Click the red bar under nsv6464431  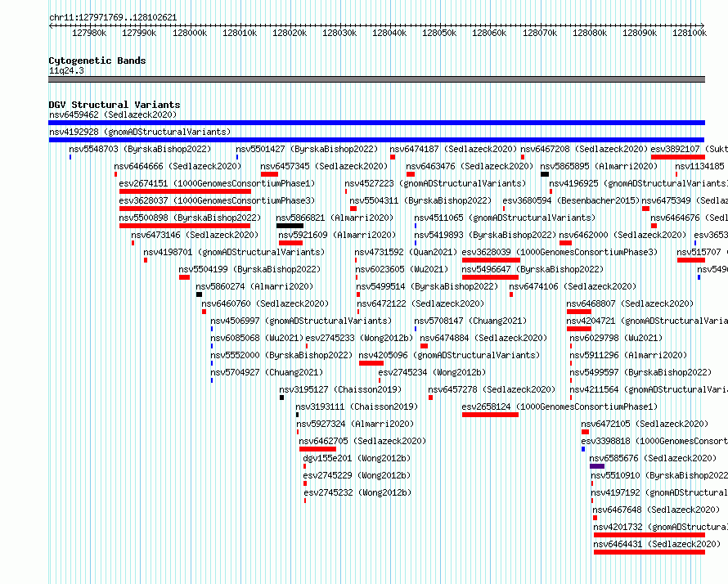click(649, 552)
